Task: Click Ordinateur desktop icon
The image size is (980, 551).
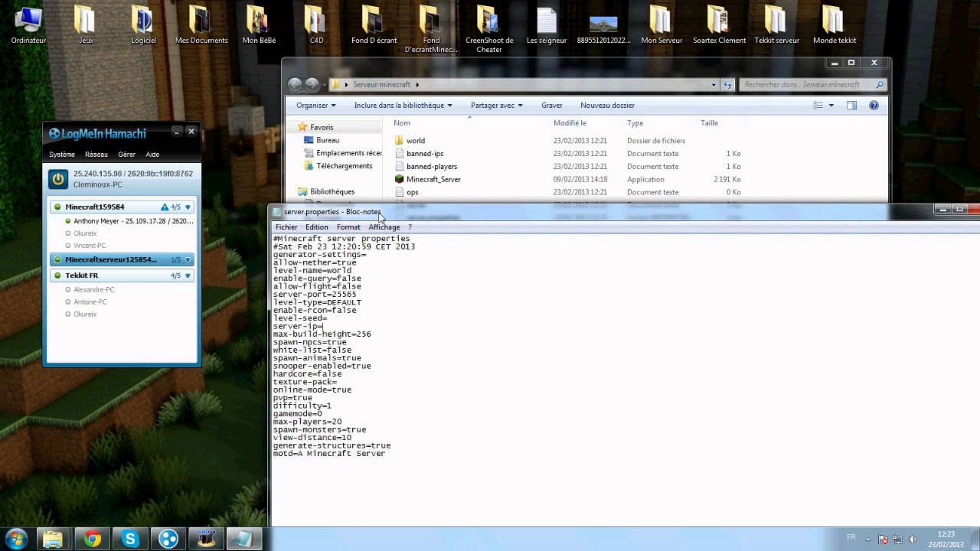Action: click(x=28, y=25)
